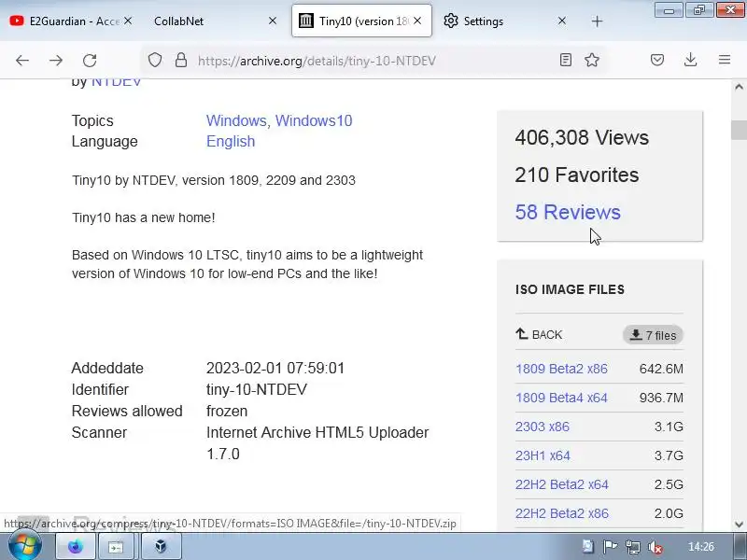This screenshot has height=560, width=747.
Task: Restore the browser window size
Action: click(x=698, y=10)
